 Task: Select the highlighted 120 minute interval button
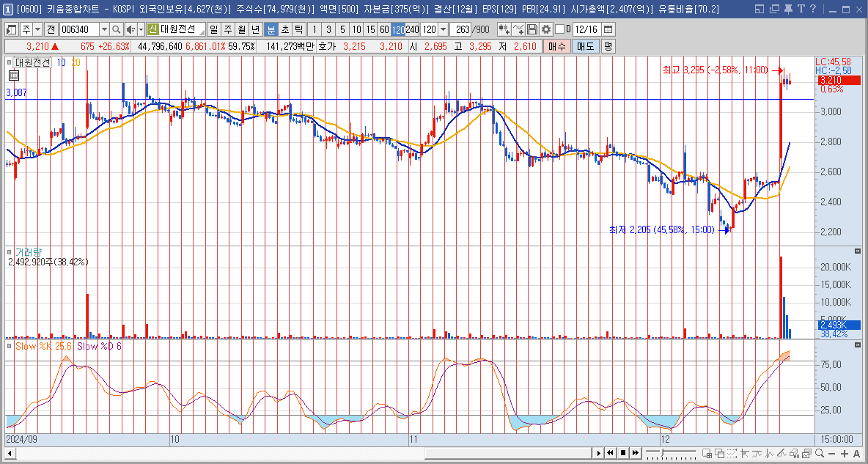(x=398, y=29)
